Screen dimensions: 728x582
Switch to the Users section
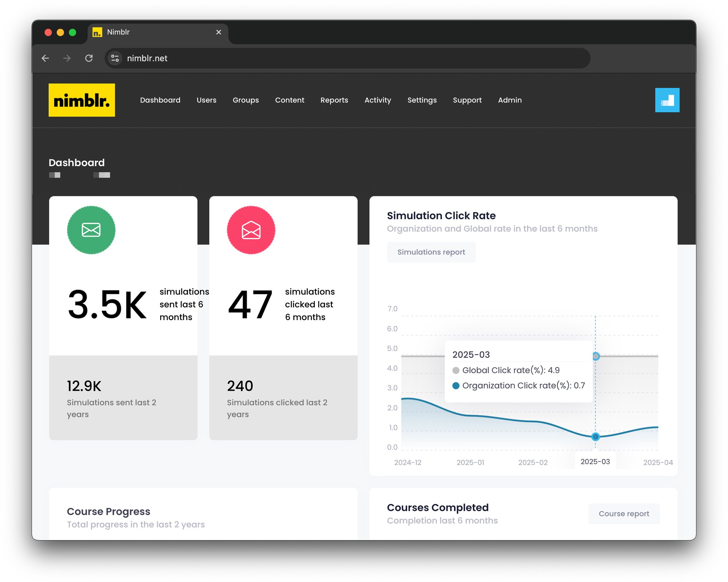click(x=206, y=100)
